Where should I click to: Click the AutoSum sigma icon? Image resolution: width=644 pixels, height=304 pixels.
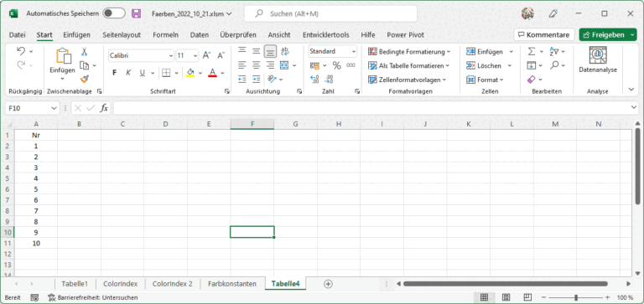click(532, 52)
